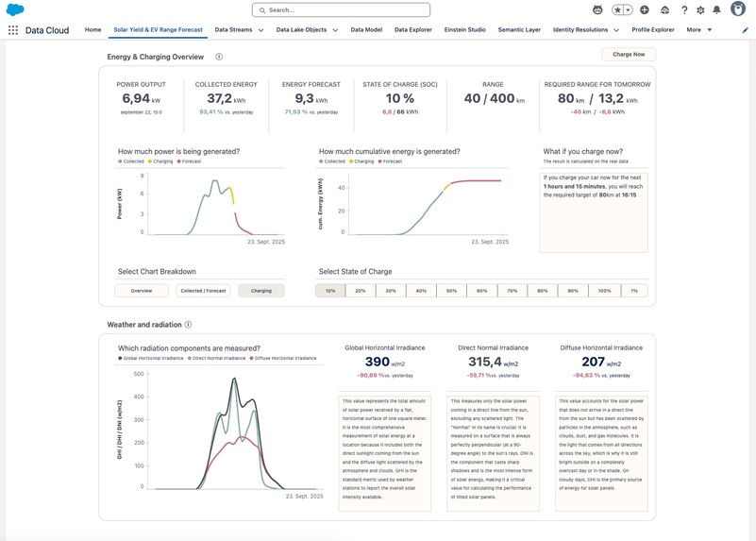Click the Salesforce cloud logo
756x541 pixels.
15,9
